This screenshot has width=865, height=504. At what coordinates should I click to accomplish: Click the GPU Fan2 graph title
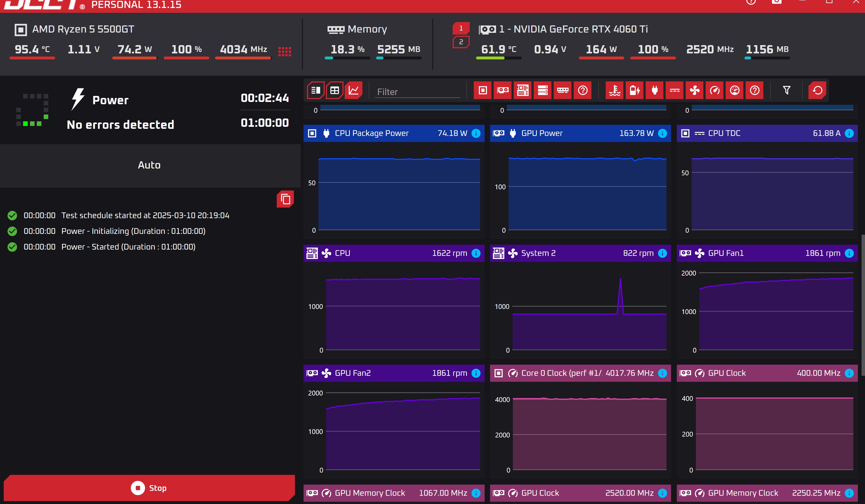(352, 373)
